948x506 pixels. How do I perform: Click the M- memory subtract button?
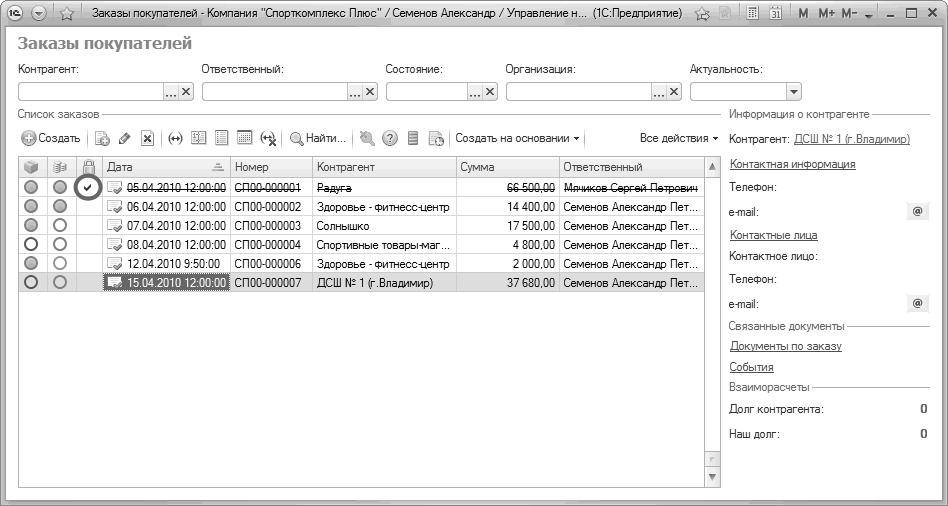tap(849, 13)
